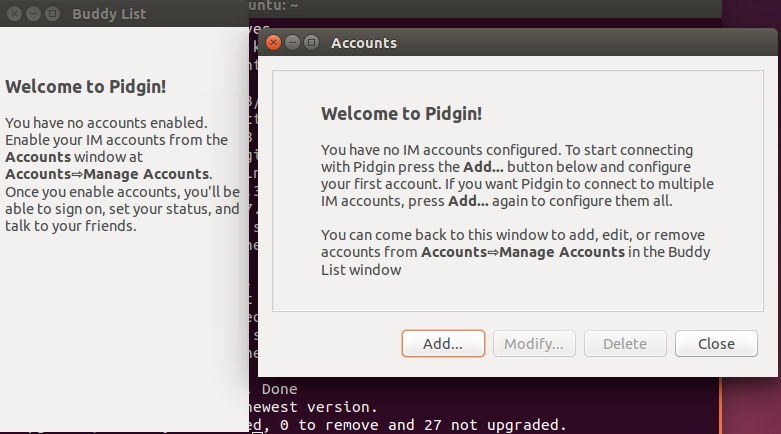The height and width of the screenshot is (434, 781).
Task: Maximize the Buddy List window
Action: 52,14
